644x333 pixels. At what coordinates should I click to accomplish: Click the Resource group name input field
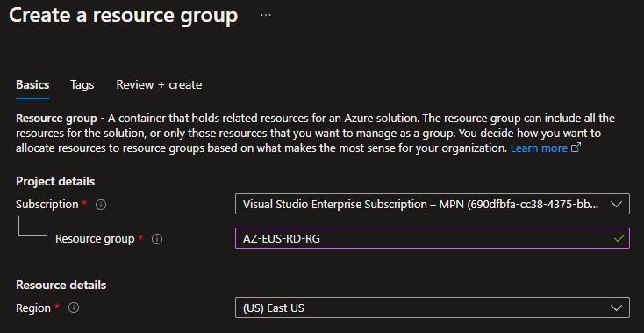[x=432, y=238]
